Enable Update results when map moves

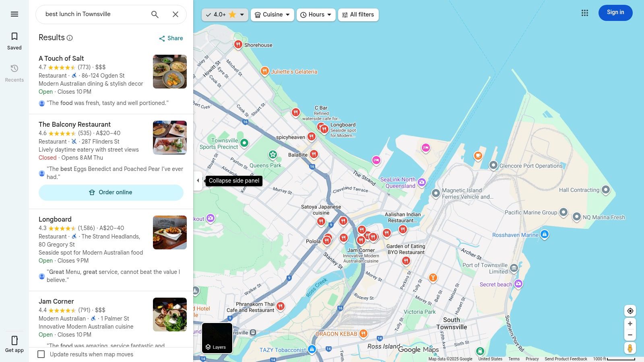pos(41,354)
